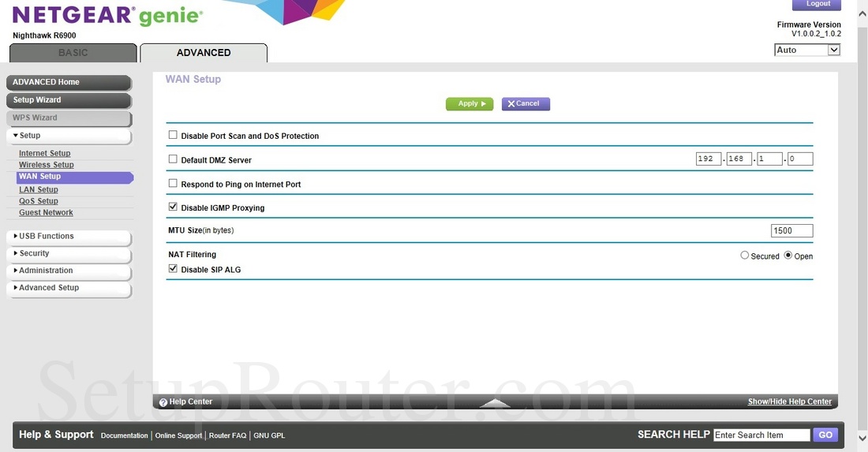This screenshot has height=452, width=868.
Task: Expand the Administration section
Action: [x=69, y=271]
